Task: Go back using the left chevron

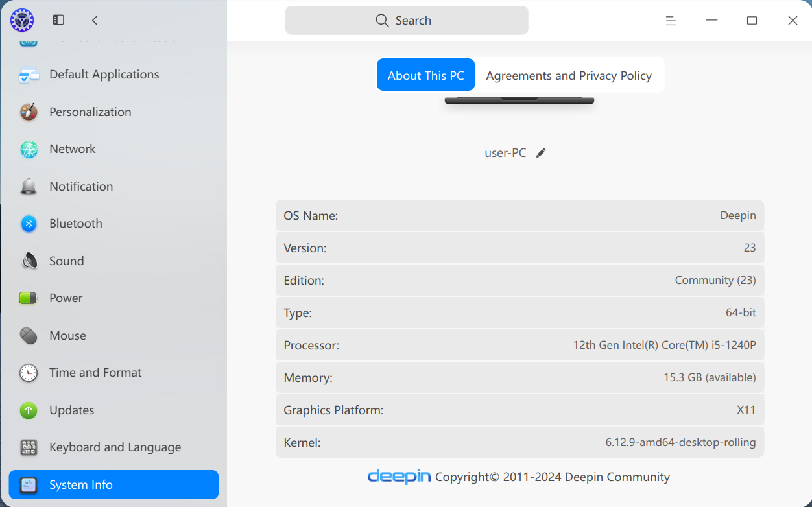Action: point(95,20)
